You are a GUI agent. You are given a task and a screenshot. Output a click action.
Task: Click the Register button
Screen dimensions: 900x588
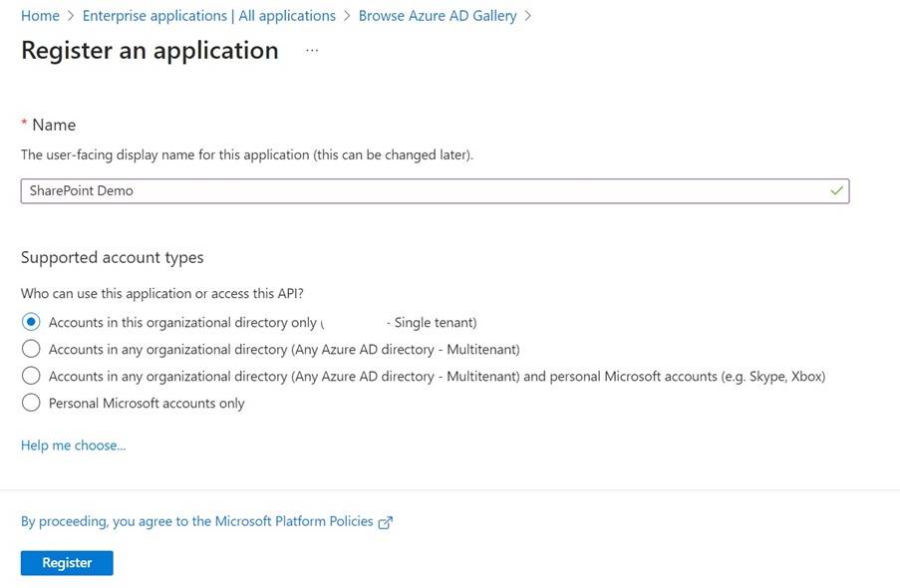[67, 563]
